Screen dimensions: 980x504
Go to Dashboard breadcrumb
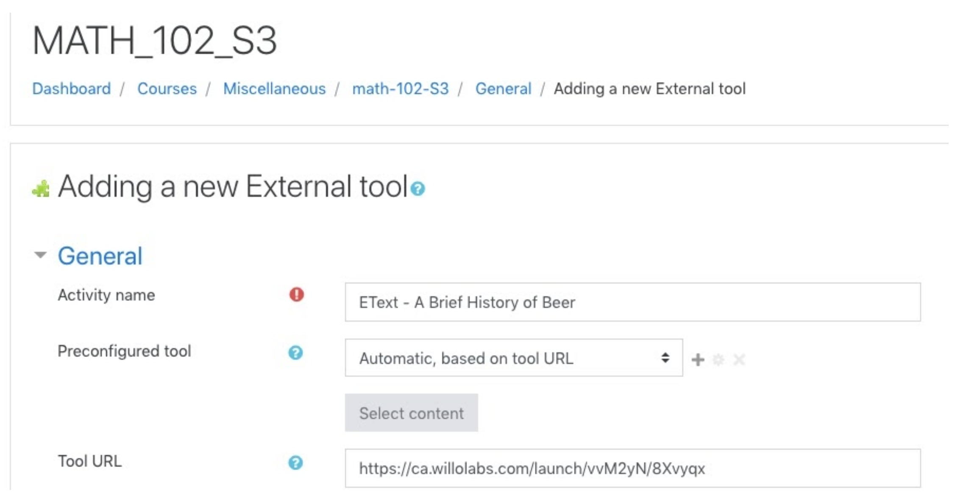point(71,89)
